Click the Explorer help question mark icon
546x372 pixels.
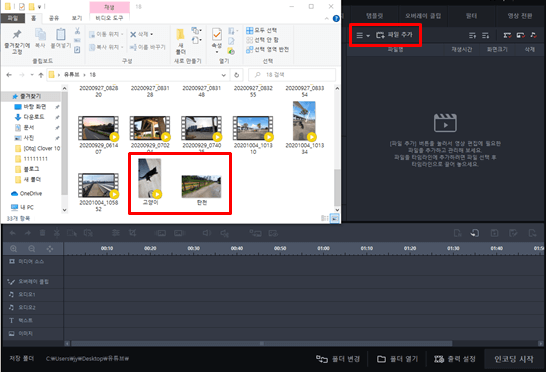[x=336, y=18]
